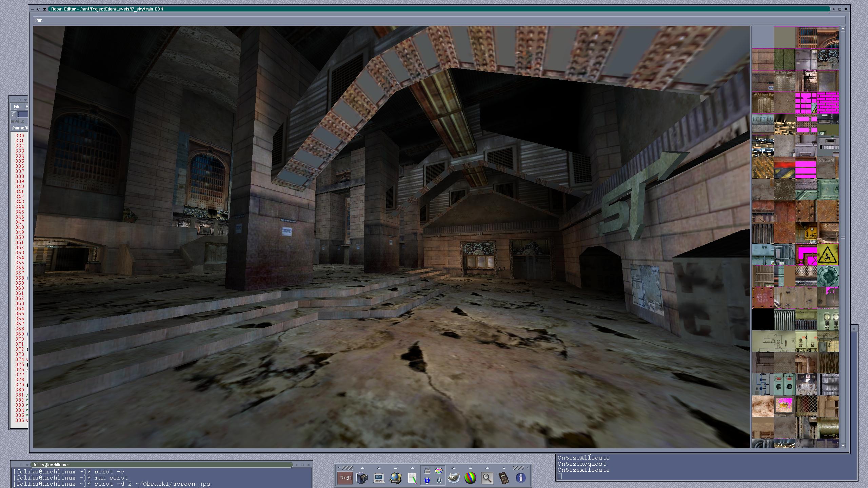Screen dimensions: 868x488
Task: Expand subpanel arrow above GIMP icon
Action: coord(454,468)
